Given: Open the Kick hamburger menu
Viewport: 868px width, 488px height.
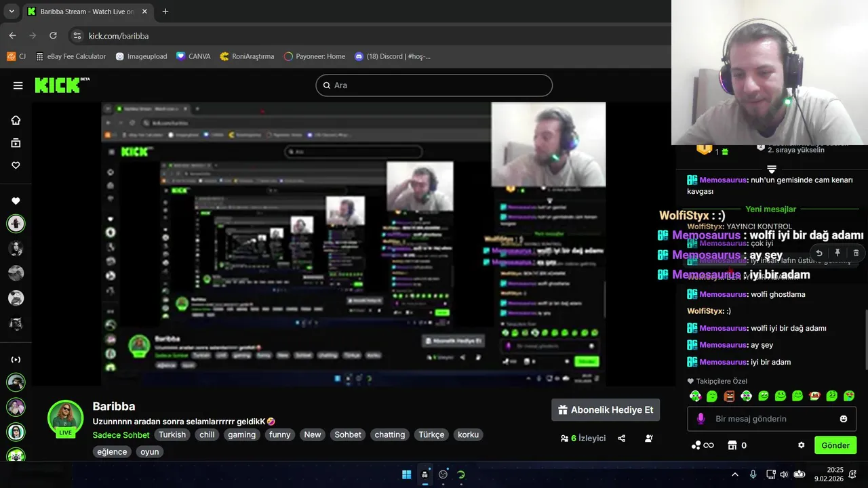Looking at the screenshot, I should pos(18,85).
